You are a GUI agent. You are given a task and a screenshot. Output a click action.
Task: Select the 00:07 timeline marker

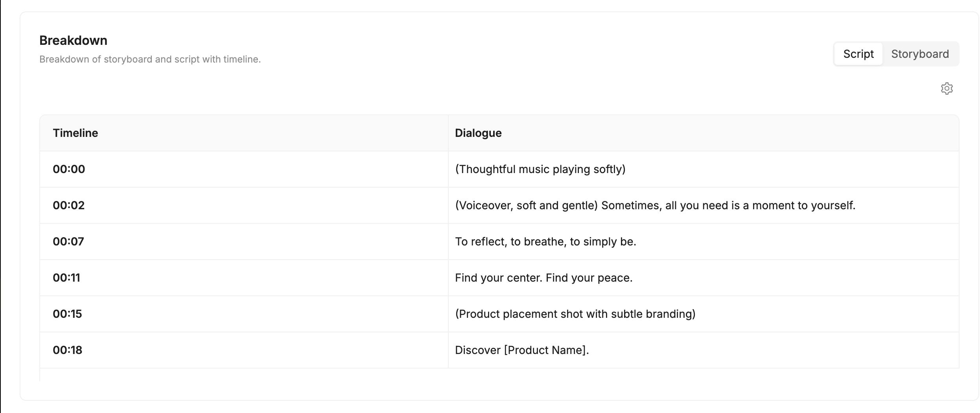[68, 242]
